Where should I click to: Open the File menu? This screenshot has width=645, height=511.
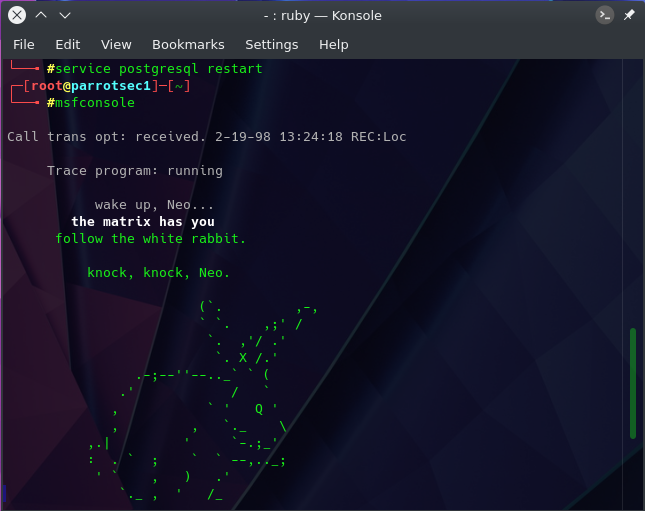[x=24, y=44]
